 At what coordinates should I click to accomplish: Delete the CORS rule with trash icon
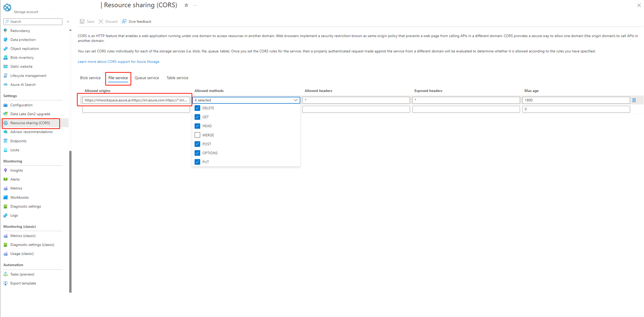tap(634, 100)
